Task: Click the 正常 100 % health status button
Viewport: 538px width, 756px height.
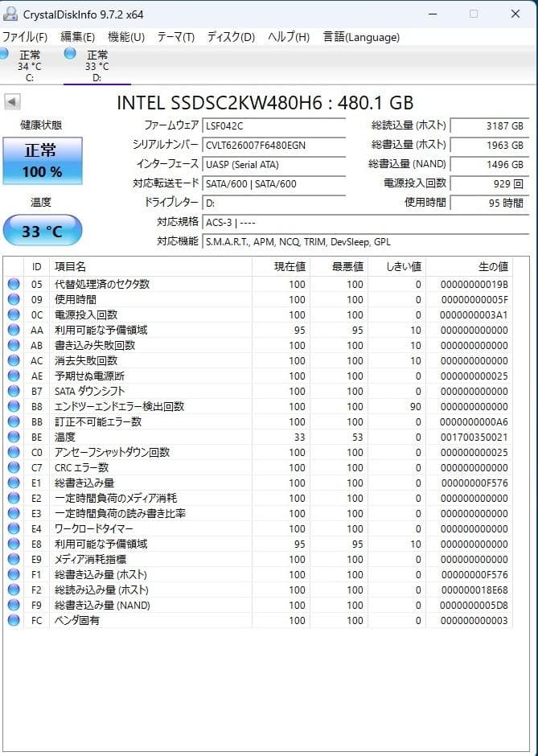Action: click(x=43, y=161)
